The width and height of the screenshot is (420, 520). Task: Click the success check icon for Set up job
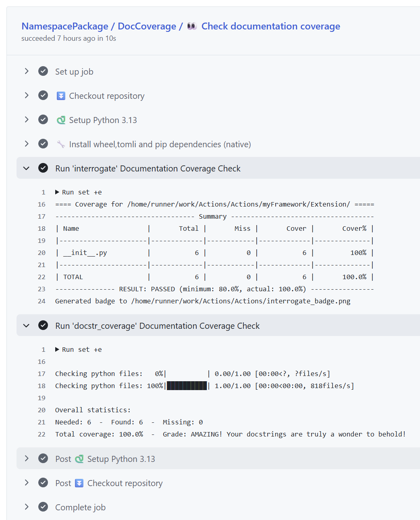(43, 71)
